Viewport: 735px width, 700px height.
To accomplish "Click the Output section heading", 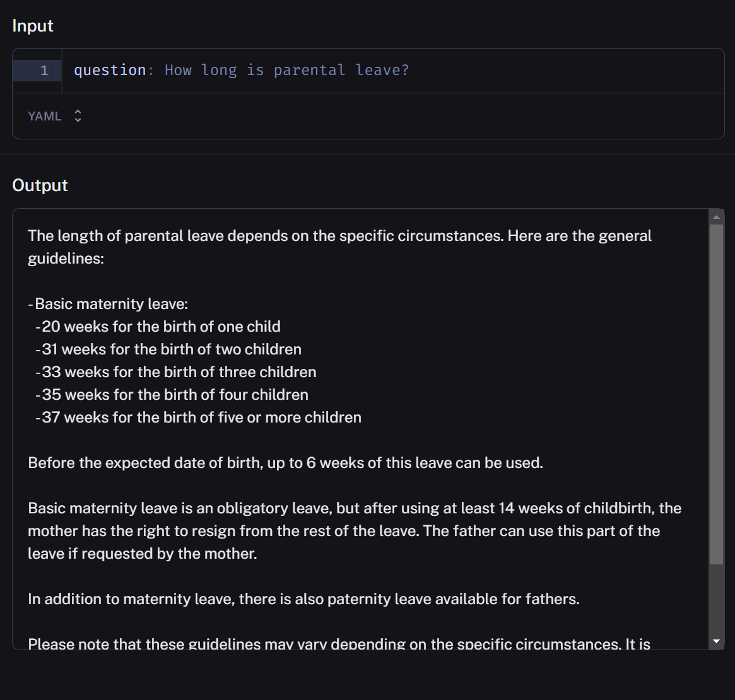I will tap(40, 185).
